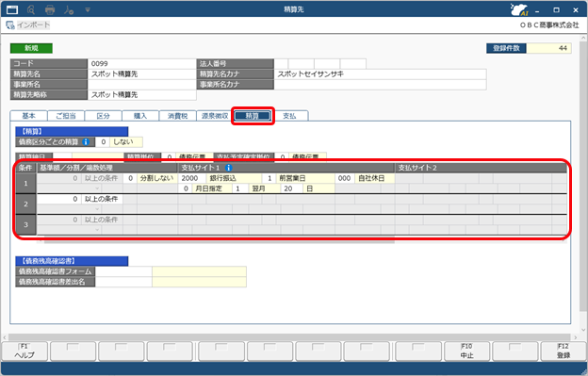
Task: Open the AI assistant cloud icon
Action: tap(519, 9)
